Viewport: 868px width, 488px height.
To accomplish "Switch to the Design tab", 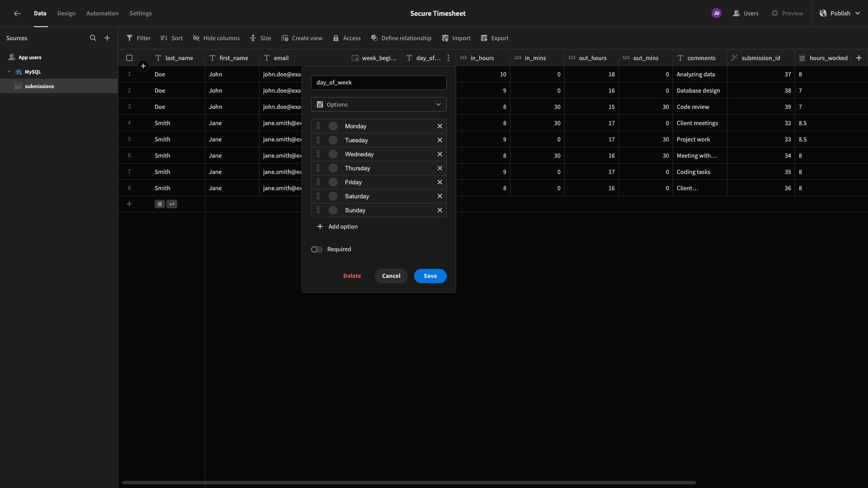I will tap(66, 14).
